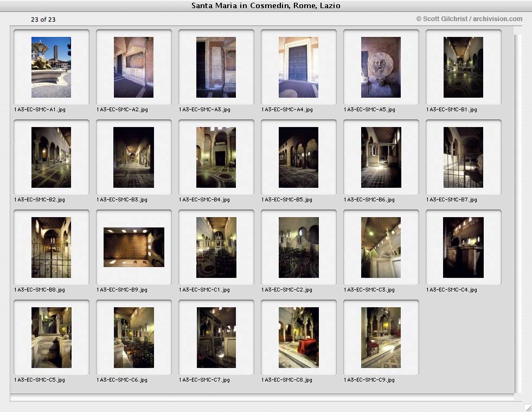This screenshot has width=532, height=412.
Task: Select the thumbnail for 1A3-EC-SMC-C9.jpg
Action: click(x=381, y=338)
